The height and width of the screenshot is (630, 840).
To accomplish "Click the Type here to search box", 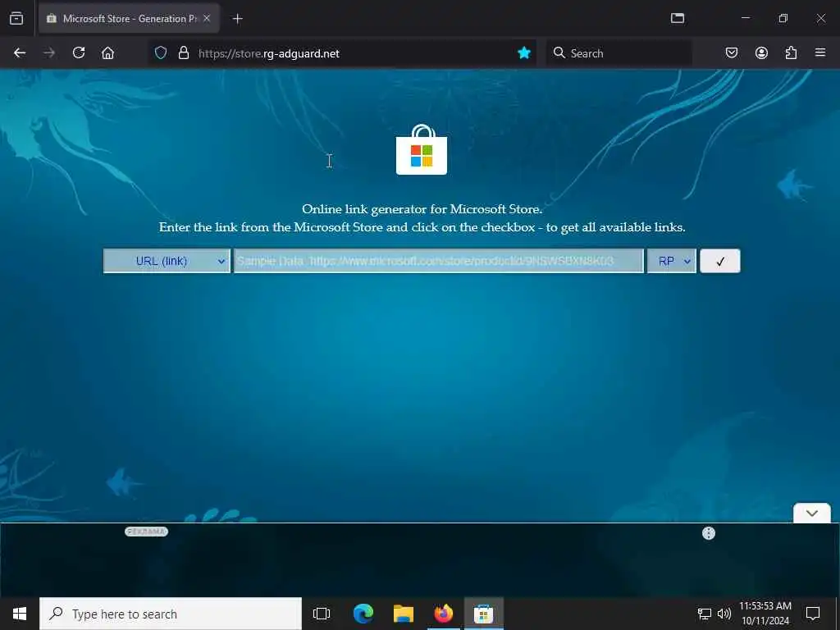I will click(x=171, y=614).
